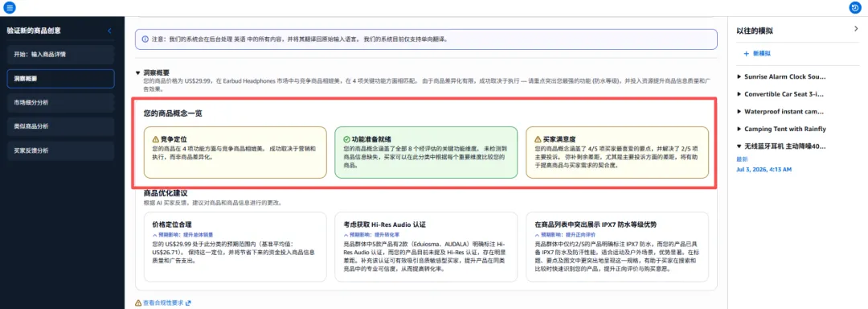Open the IPX7 防水等级优势 suggestion card
The height and width of the screenshot is (309, 868).
[617, 247]
